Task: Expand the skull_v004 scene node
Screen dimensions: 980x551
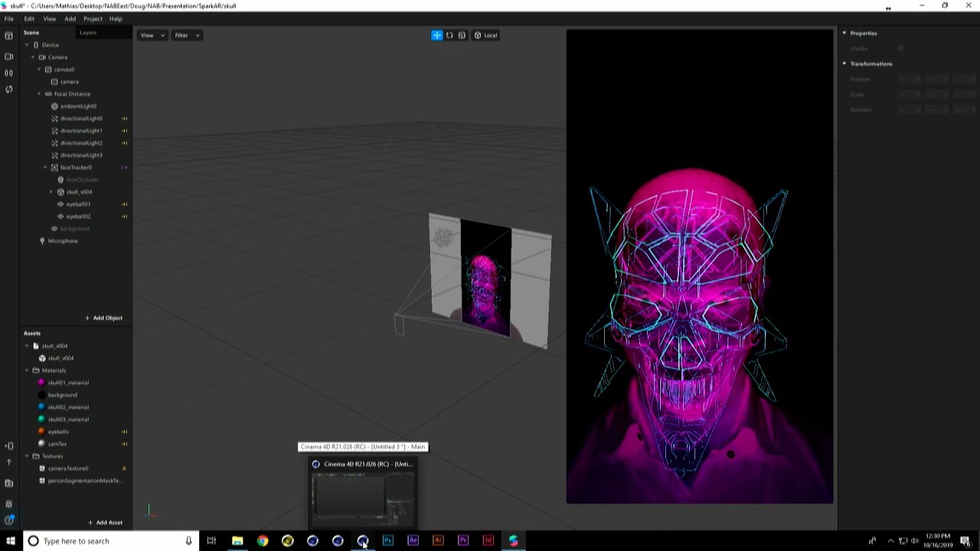Action: point(51,192)
